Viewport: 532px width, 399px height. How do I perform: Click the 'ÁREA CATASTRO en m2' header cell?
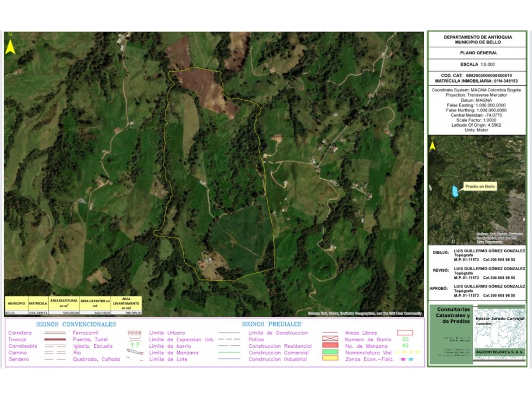pyautogui.click(x=95, y=303)
